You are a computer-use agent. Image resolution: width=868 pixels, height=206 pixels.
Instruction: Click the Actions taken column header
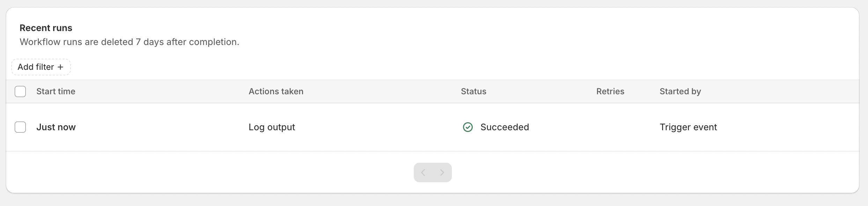point(276,91)
